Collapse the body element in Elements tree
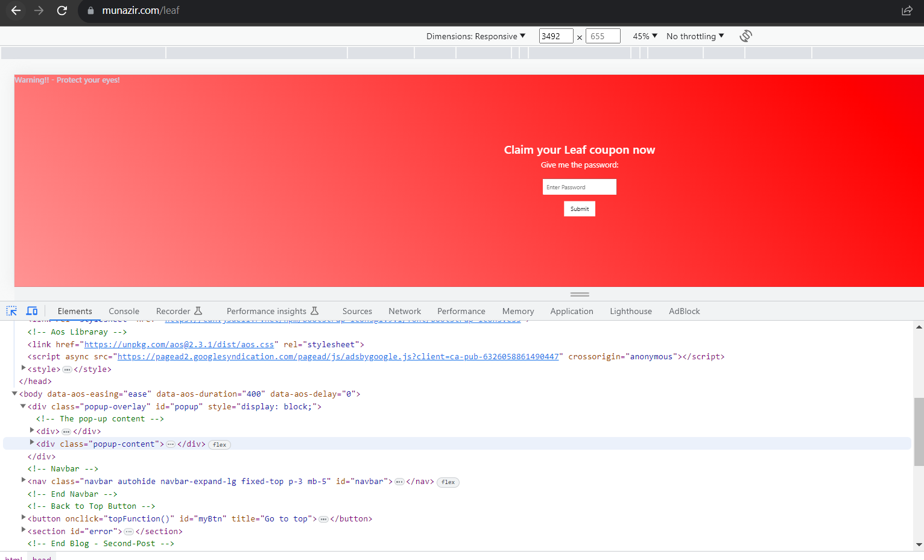The width and height of the screenshot is (924, 560). click(14, 393)
